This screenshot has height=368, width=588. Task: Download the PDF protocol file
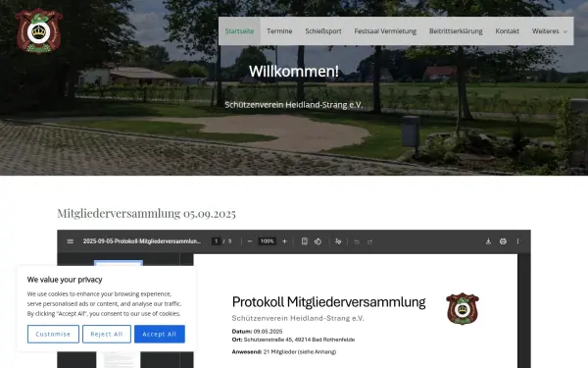point(488,241)
